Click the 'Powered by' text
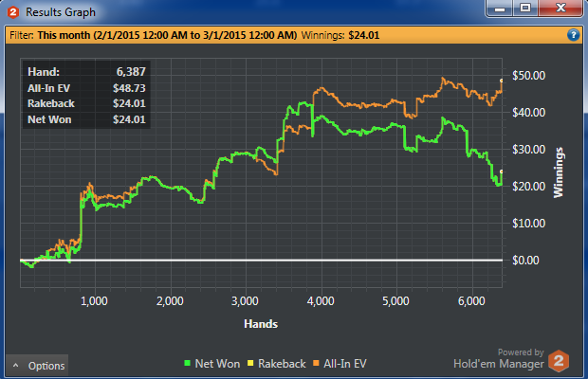 click(521, 352)
